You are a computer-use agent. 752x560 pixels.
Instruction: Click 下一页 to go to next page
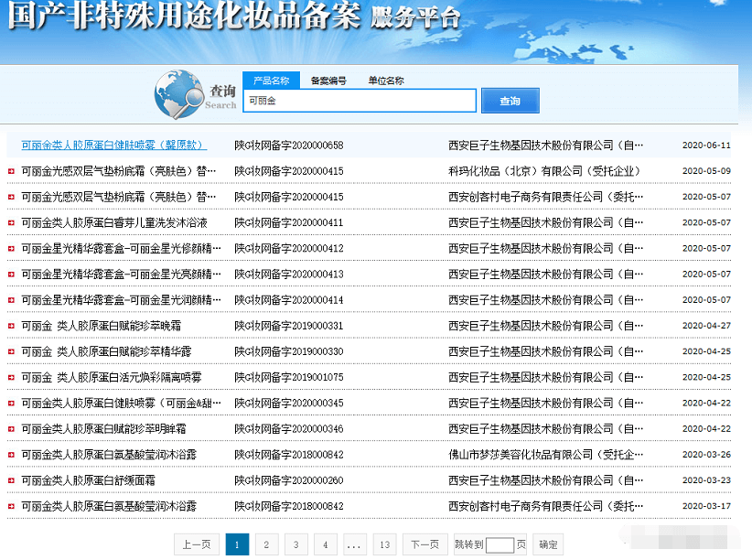(424, 545)
